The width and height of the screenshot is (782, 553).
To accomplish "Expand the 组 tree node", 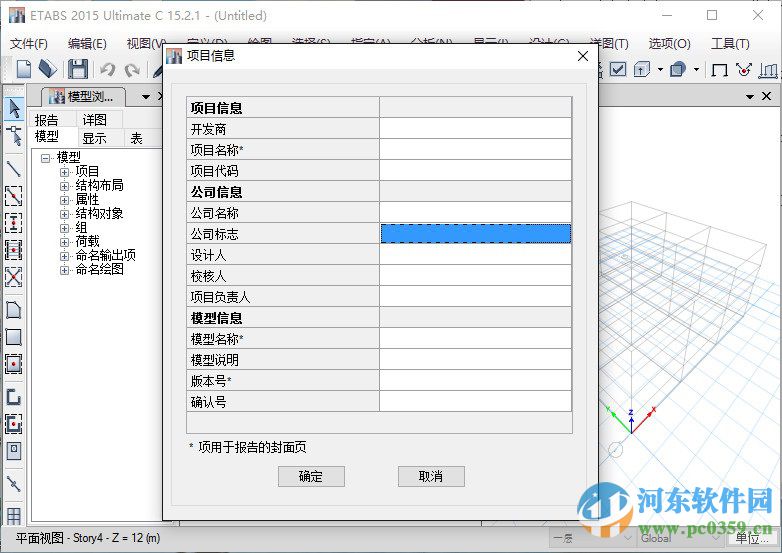I will click(x=64, y=228).
